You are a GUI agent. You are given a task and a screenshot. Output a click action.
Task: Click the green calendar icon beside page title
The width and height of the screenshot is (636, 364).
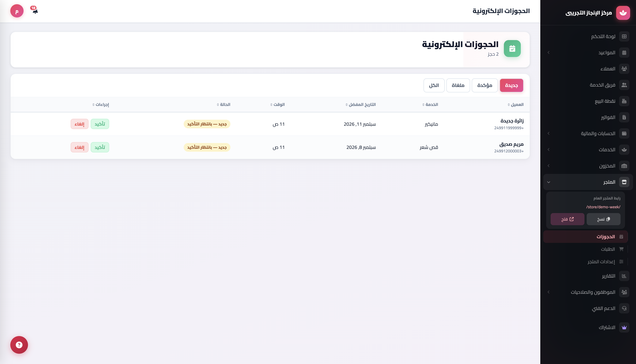click(512, 49)
